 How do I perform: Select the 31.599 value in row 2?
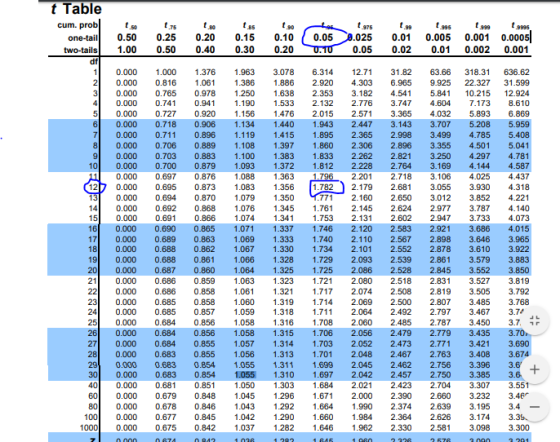[516, 83]
